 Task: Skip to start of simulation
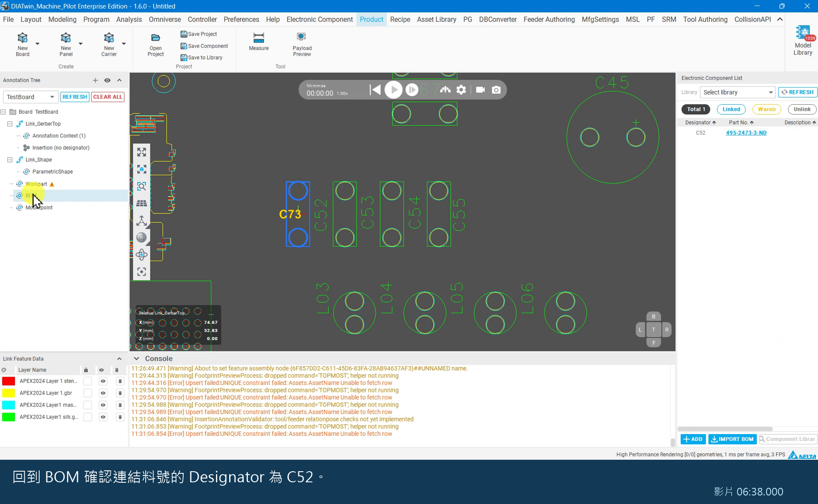click(375, 90)
